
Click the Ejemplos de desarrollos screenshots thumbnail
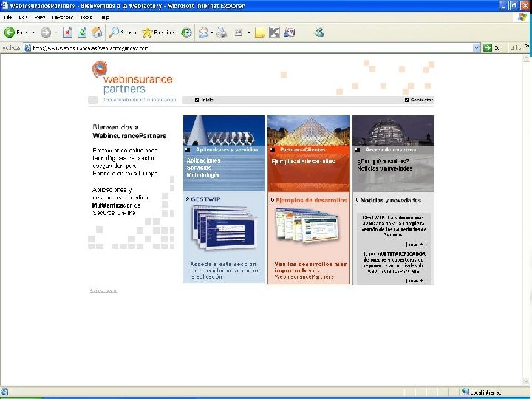point(307,225)
